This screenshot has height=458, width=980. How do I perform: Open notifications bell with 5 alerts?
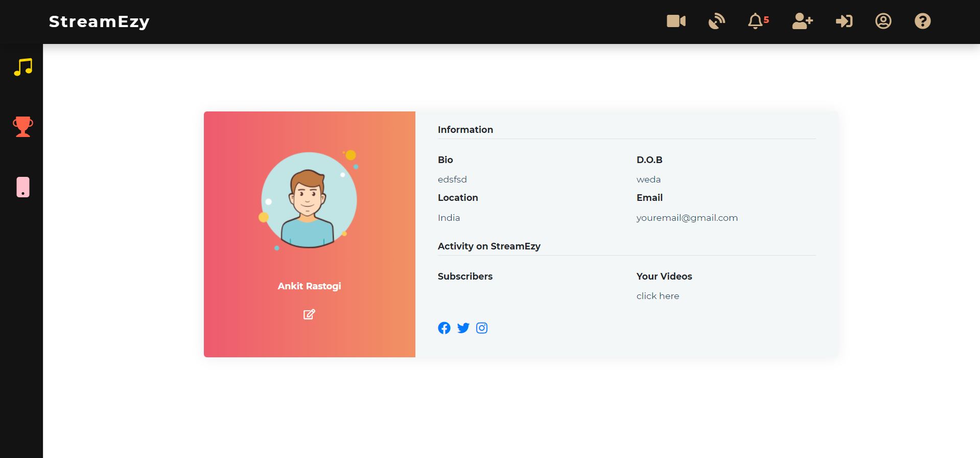point(758,21)
